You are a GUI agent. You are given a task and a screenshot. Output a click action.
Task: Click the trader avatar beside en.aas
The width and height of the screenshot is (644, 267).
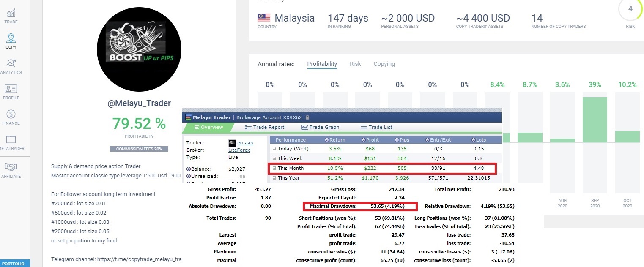[x=232, y=143]
